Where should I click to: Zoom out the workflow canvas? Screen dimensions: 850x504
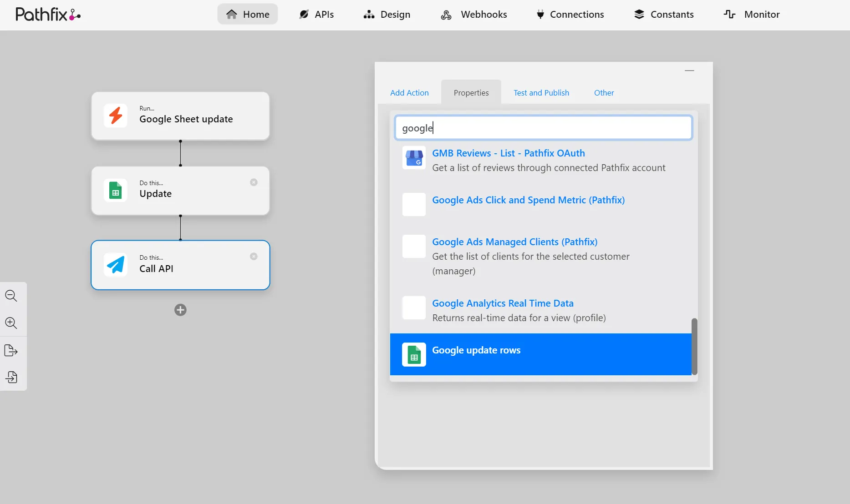tap(11, 296)
